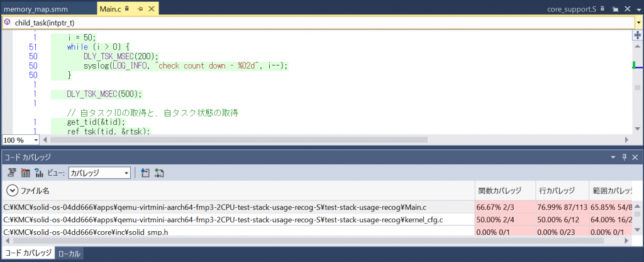Screen dimensions: 644x262
Task: Click the keep-open icon on core_support.S tab
Action: pyautogui.click(x=616, y=9)
